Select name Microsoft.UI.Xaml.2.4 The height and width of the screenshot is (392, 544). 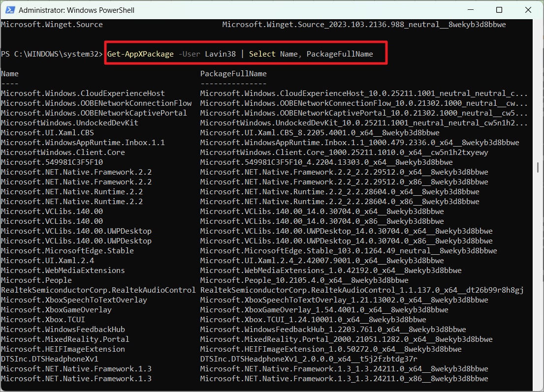pyautogui.click(x=48, y=261)
